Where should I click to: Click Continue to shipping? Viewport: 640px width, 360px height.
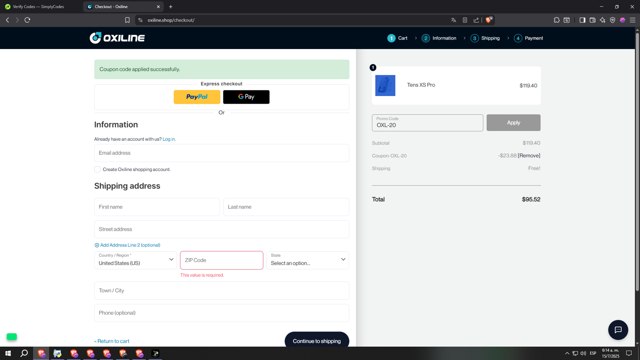point(317,341)
